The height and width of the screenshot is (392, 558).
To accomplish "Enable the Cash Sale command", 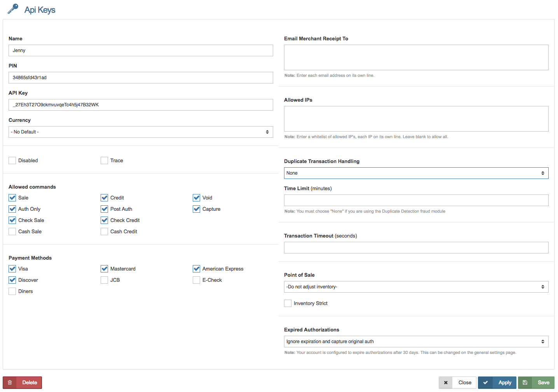I will coord(12,232).
